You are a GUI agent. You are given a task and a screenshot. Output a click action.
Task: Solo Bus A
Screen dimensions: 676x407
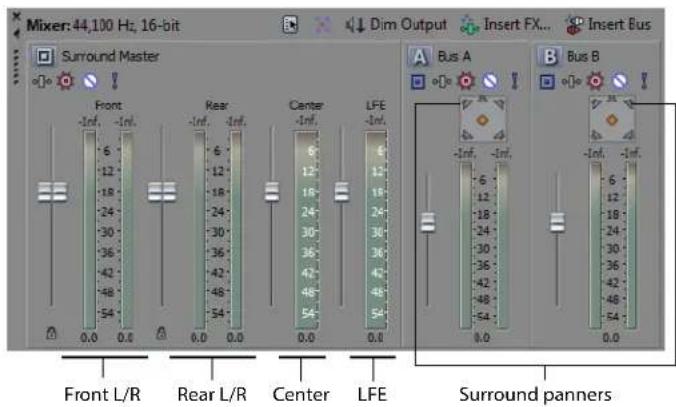(514, 81)
